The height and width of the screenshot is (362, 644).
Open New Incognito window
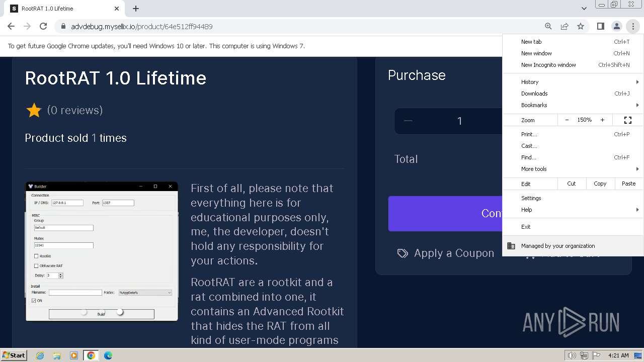(573, 65)
